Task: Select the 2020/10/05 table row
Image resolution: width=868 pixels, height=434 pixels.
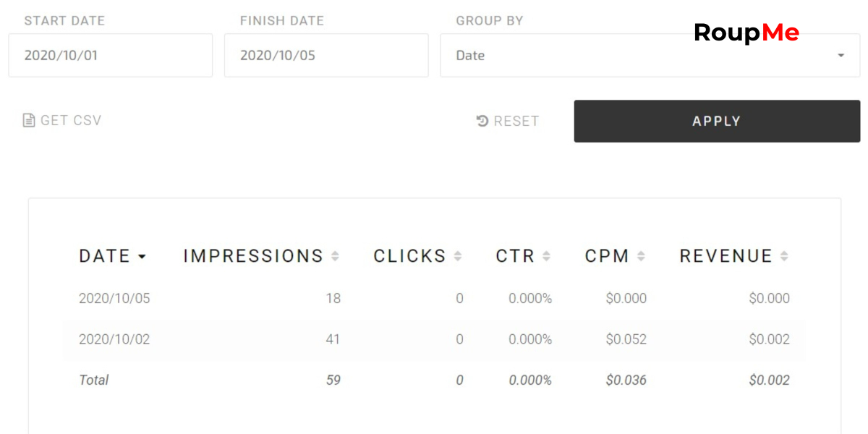Action: [434, 298]
